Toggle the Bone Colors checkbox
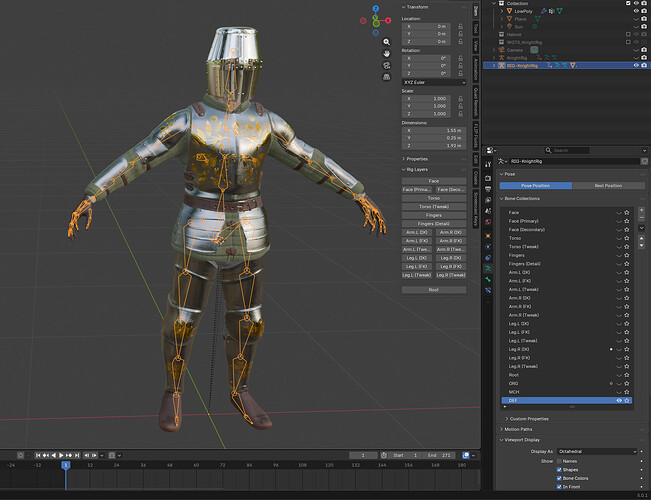 559,478
